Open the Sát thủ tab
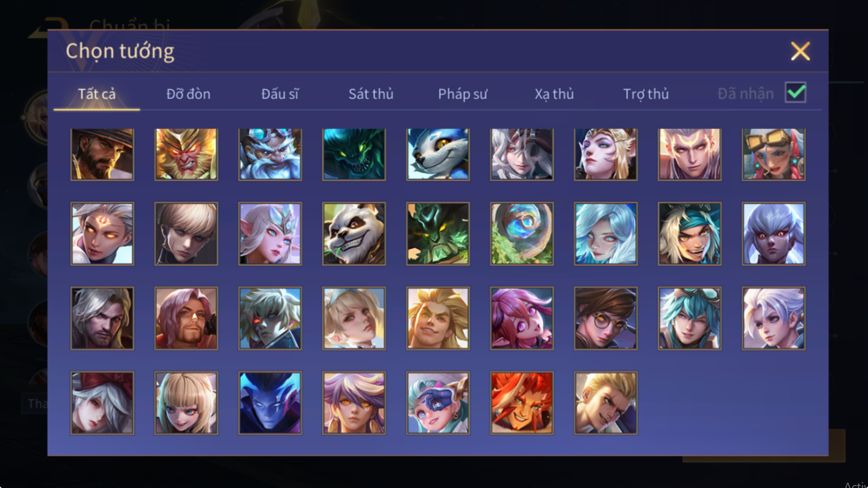The width and height of the screenshot is (868, 488). click(371, 94)
